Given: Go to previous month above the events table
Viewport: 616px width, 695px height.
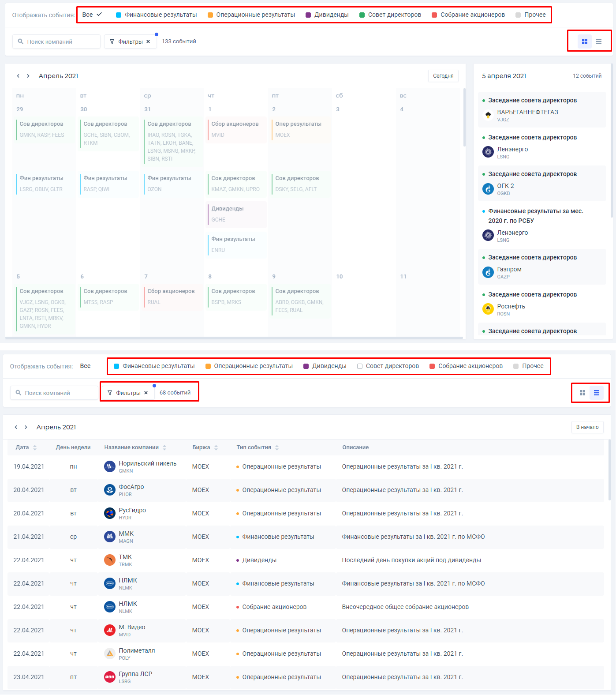Looking at the screenshot, I should pos(16,427).
